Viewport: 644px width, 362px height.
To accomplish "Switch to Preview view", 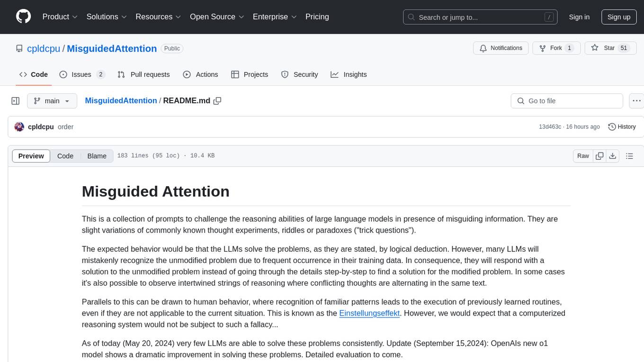I will click(x=31, y=156).
